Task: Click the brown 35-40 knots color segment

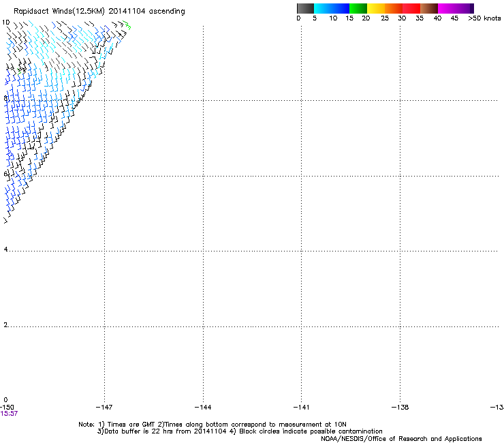Action: point(429,8)
